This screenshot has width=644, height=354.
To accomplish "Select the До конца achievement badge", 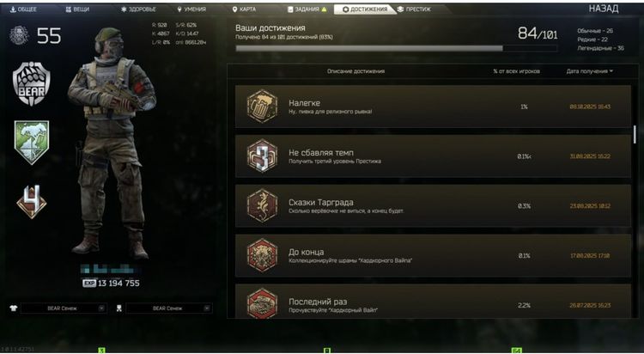I will tap(262, 255).
